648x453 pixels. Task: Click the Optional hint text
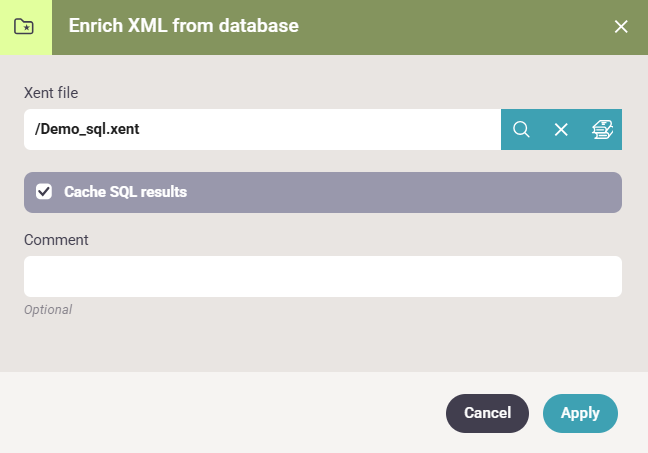pyautogui.click(x=48, y=310)
